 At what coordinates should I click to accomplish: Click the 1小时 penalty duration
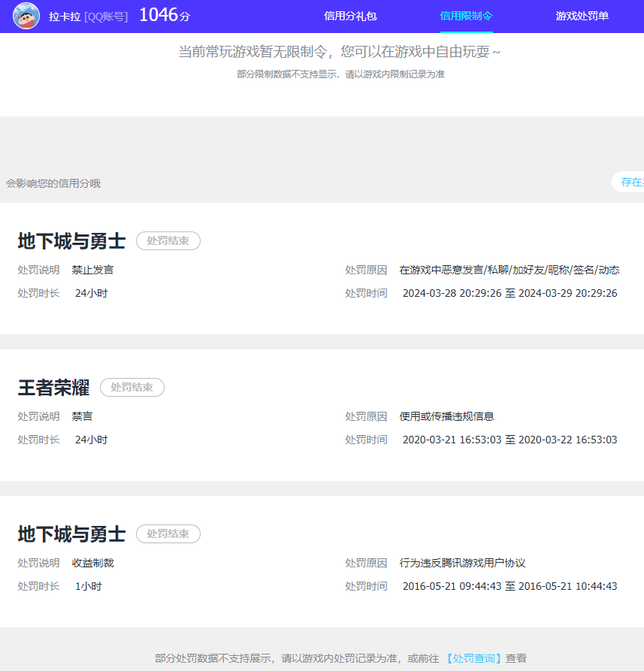[89, 586]
